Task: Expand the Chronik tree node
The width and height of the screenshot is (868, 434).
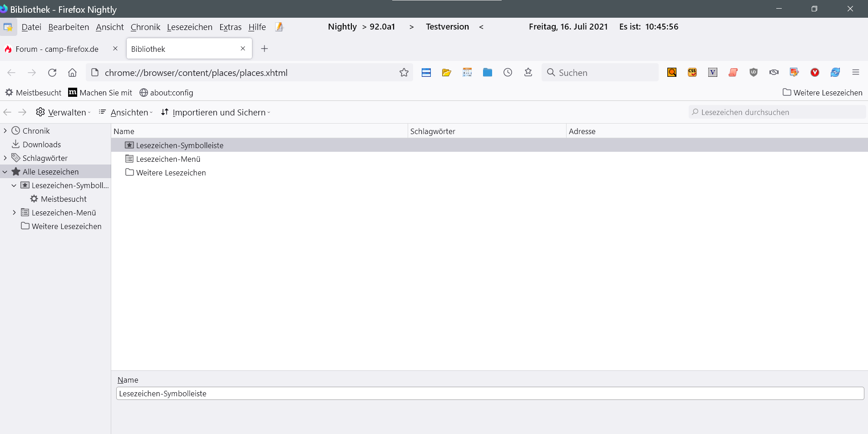Action: (5, 131)
